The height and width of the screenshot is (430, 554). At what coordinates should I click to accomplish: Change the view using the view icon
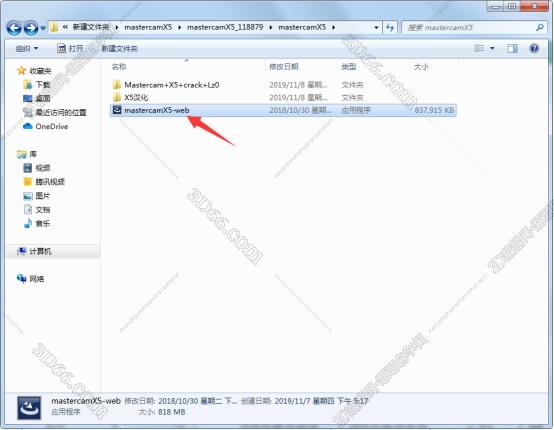[479, 48]
